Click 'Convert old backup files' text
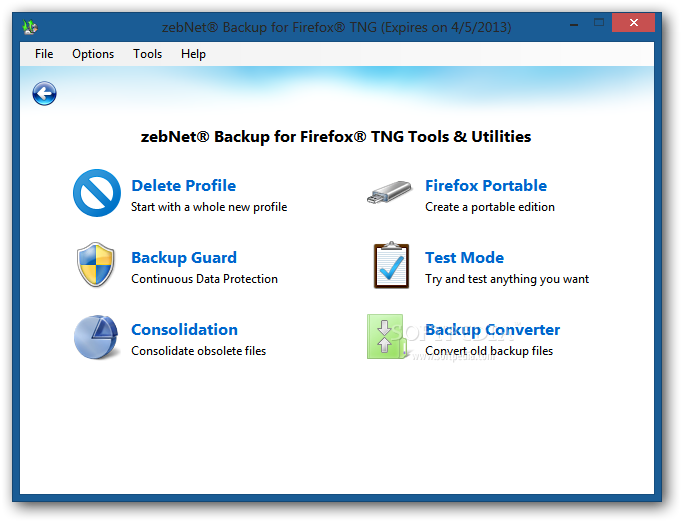This screenshot has height=522, width=682. click(489, 351)
